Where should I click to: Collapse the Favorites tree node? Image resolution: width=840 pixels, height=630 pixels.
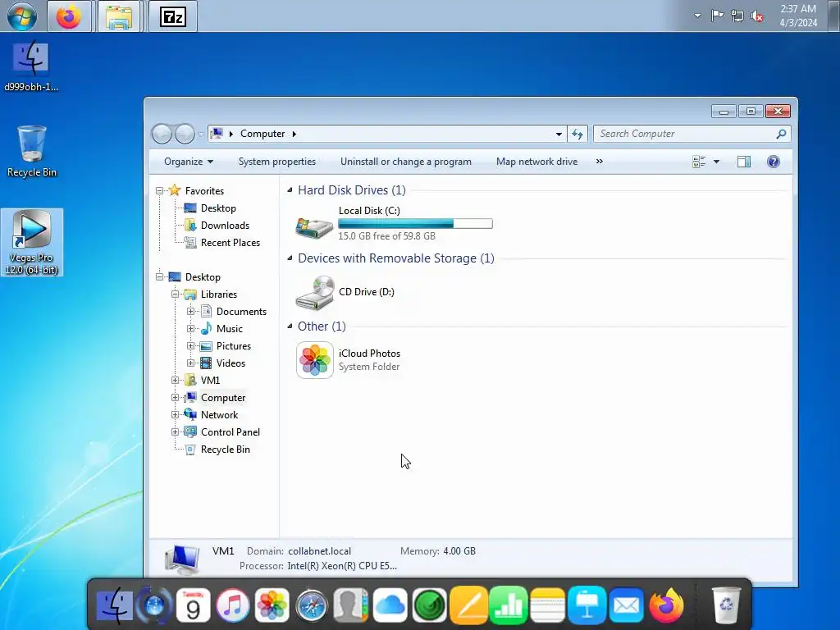160,190
